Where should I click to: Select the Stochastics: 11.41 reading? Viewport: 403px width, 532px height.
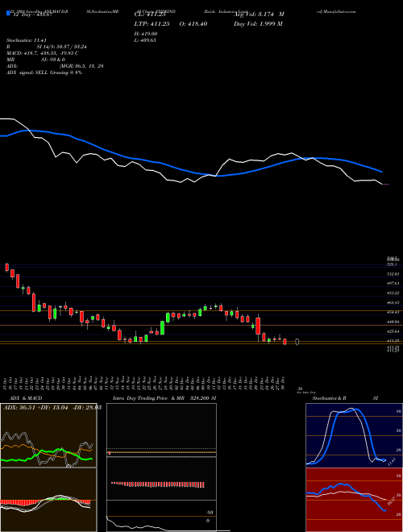coord(26,40)
